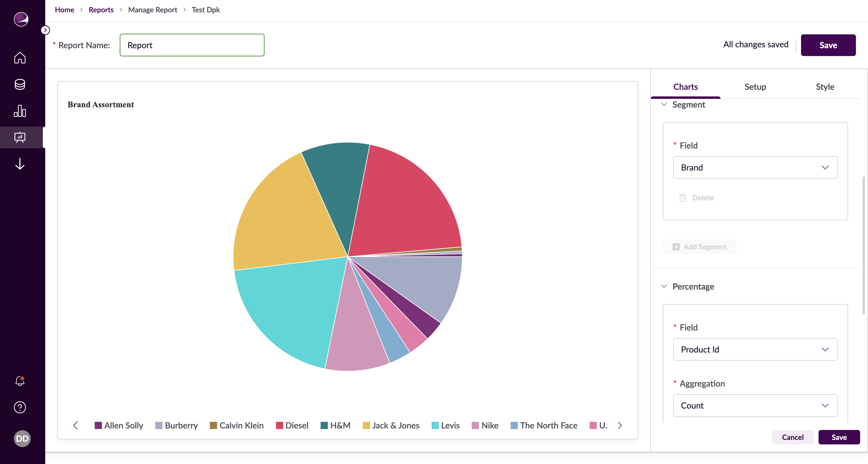Open the Home icon in the sidebar

(x=20, y=58)
